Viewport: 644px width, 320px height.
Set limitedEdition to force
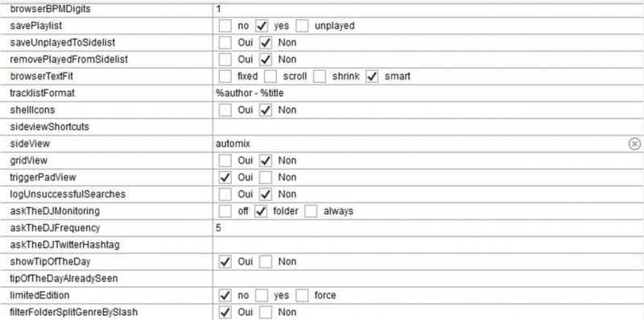tap(303, 295)
